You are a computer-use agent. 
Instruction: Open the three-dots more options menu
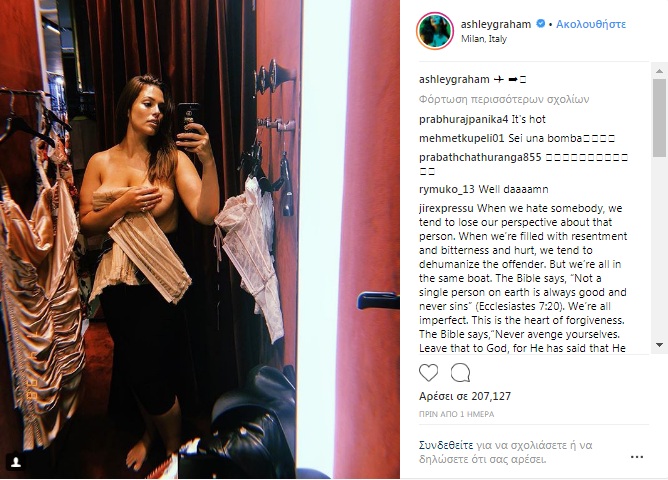coord(636,457)
